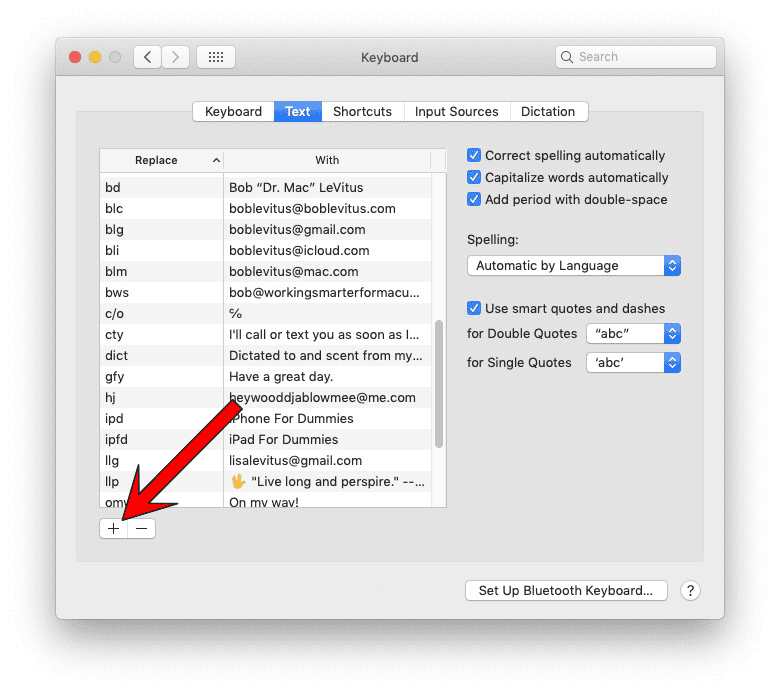Open help with the question mark button
This screenshot has width=780, height=693.
pos(690,591)
